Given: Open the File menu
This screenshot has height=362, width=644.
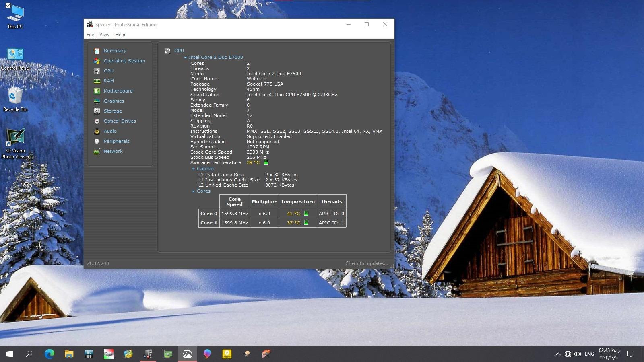Looking at the screenshot, I should click(x=90, y=35).
